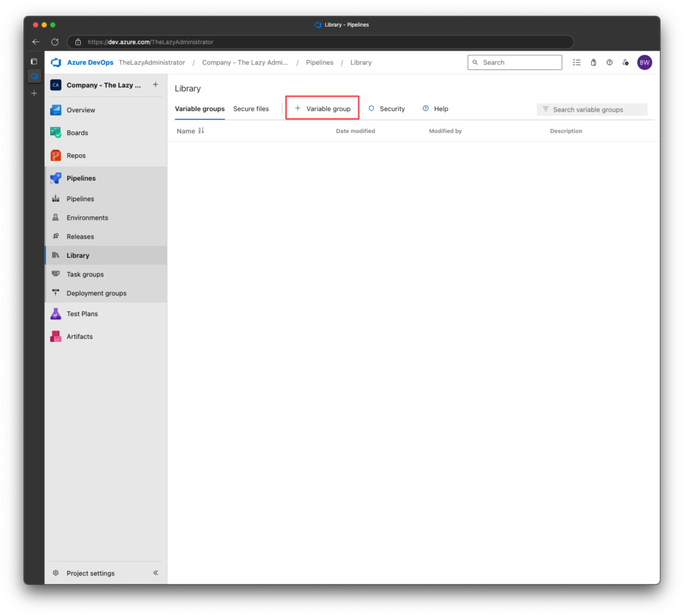Open the Test Plans flask icon

tap(56, 313)
